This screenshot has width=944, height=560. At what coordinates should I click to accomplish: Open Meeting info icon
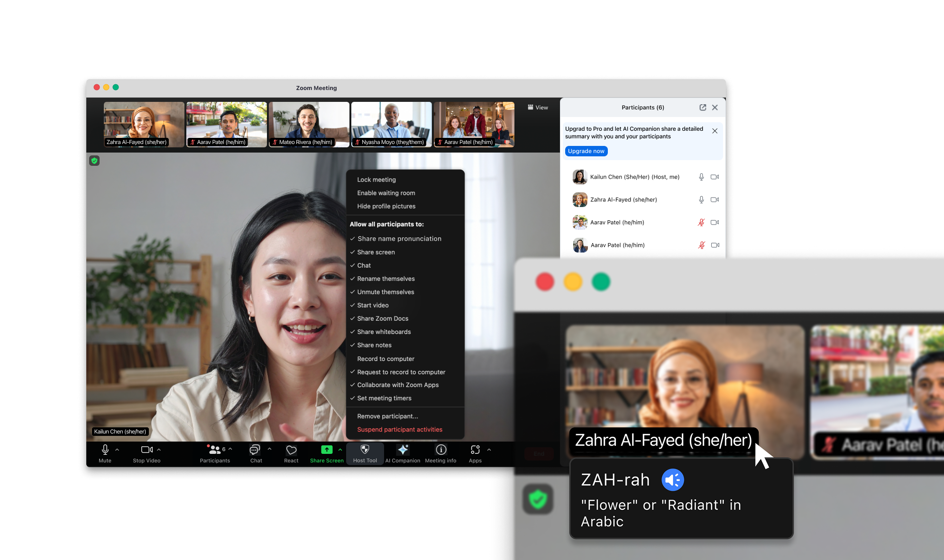tap(441, 450)
